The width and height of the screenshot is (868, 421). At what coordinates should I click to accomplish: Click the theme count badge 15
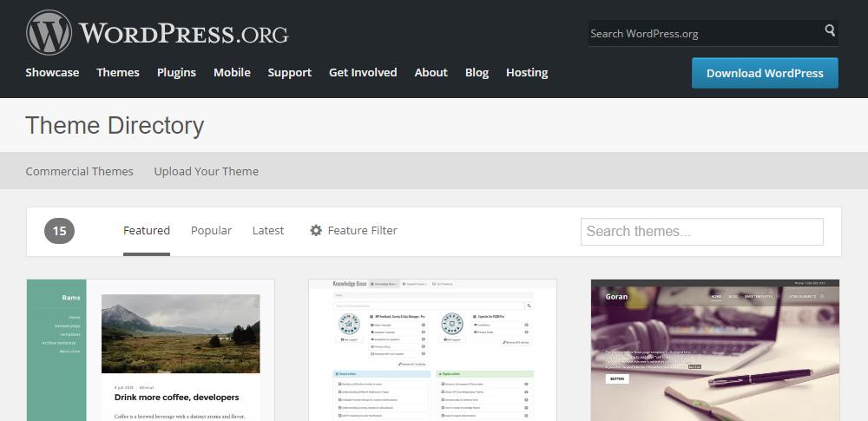pyautogui.click(x=59, y=231)
